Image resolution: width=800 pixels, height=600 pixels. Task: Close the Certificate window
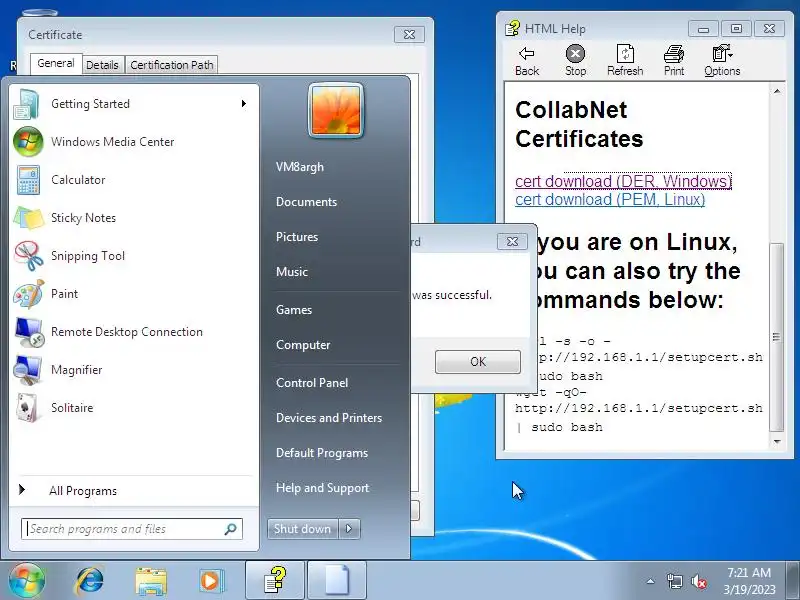[409, 34]
